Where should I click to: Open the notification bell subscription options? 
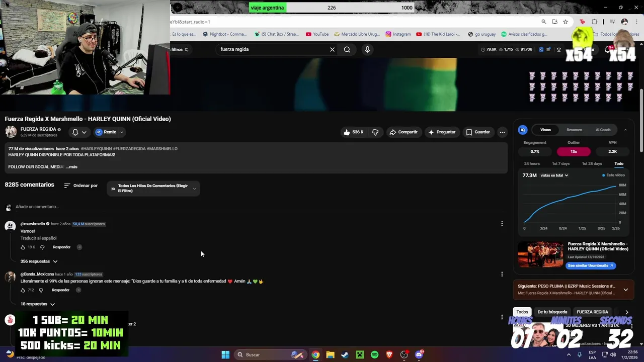click(79, 132)
